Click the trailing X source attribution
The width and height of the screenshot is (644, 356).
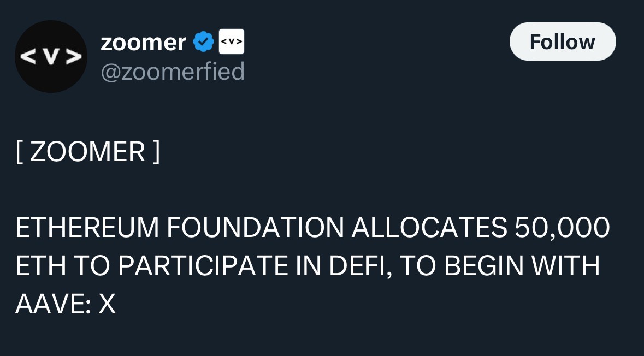(107, 304)
